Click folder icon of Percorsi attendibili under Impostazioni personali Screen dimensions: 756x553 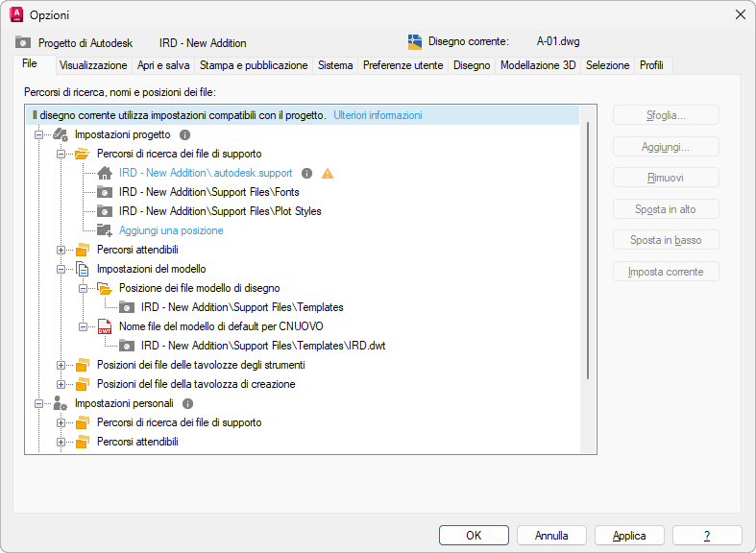click(x=83, y=442)
